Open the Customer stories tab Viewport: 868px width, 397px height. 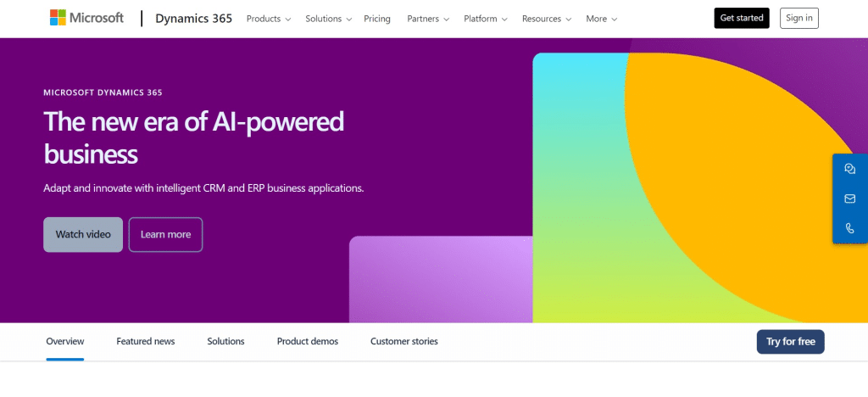[404, 342]
